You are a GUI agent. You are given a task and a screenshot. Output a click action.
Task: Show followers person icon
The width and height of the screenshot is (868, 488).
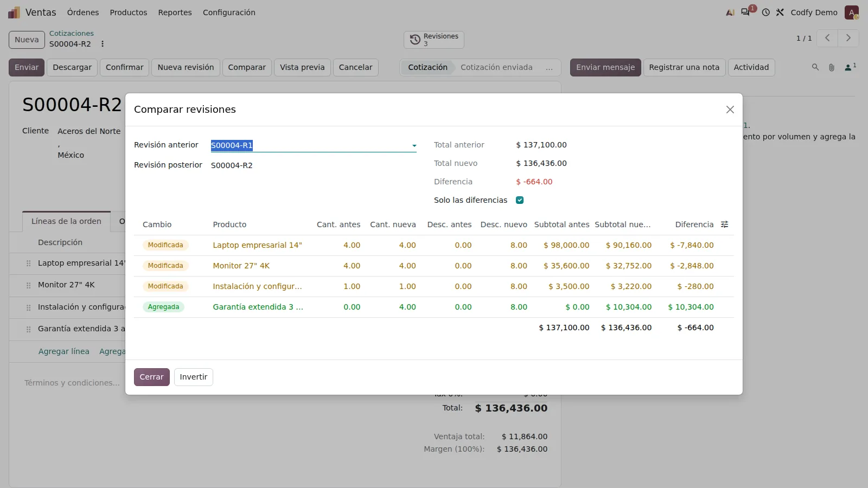pyautogui.click(x=850, y=67)
